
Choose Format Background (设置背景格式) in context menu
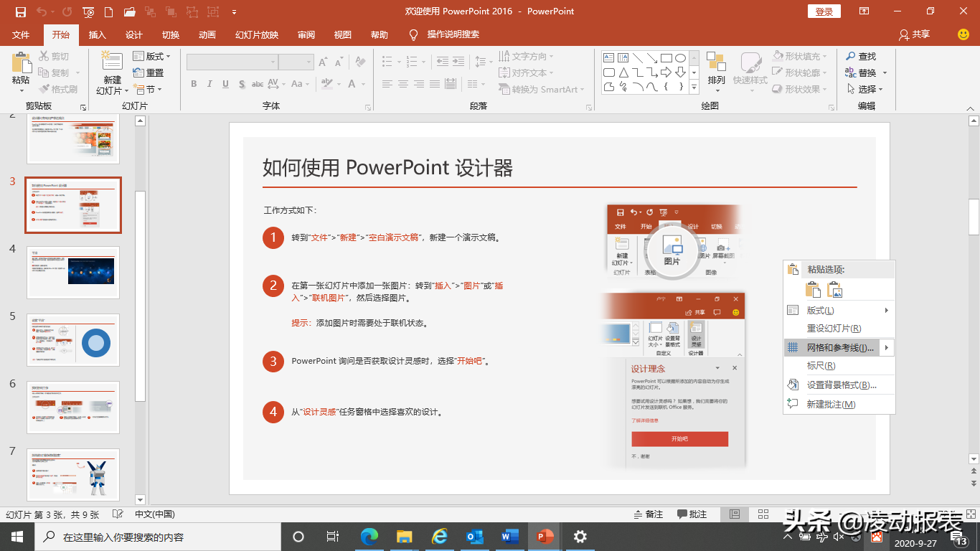click(839, 385)
